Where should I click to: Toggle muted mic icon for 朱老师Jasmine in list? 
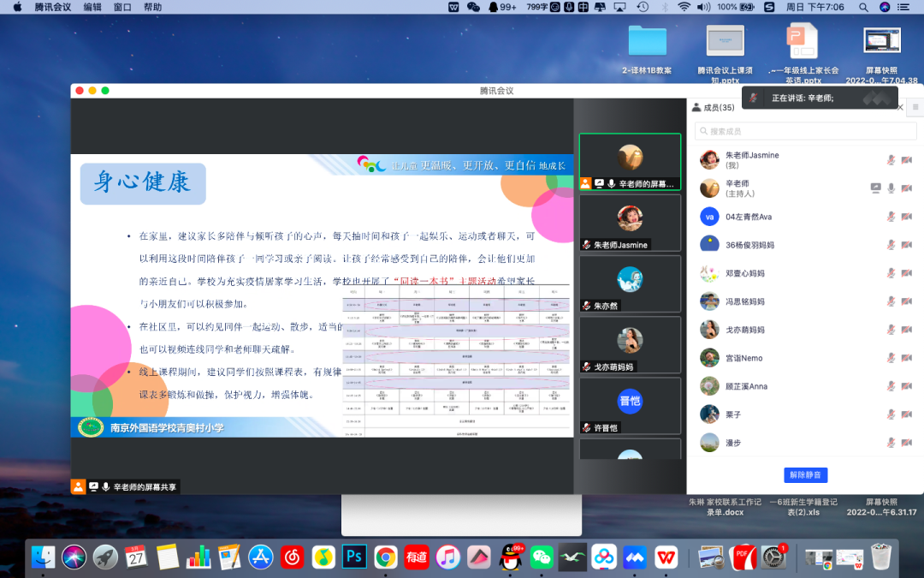click(x=891, y=160)
